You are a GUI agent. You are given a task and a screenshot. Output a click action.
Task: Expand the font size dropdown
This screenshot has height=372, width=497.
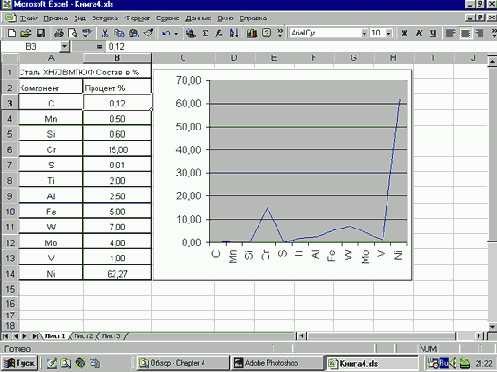tap(389, 33)
